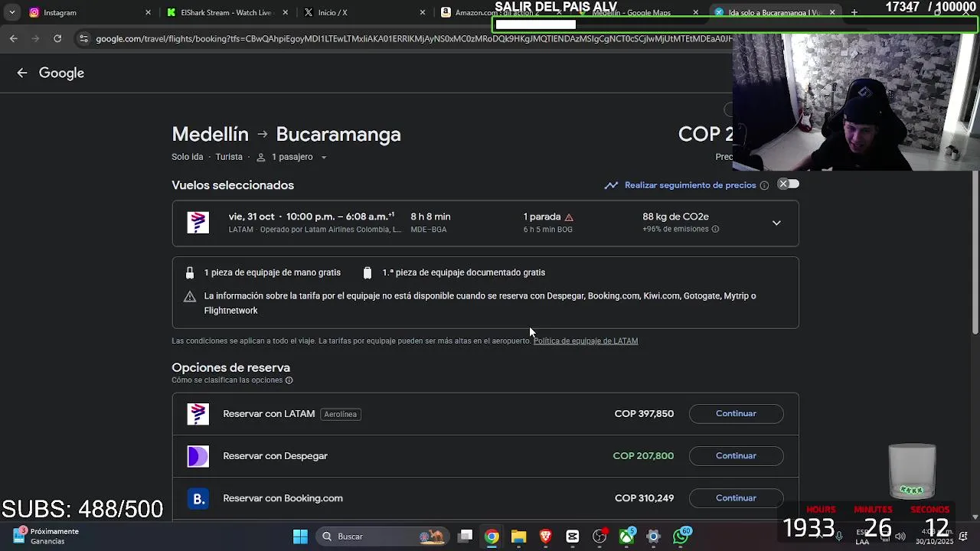The width and height of the screenshot is (980, 551).
Task: Open Settings gear from the taskbar
Action: click(654, 536)
